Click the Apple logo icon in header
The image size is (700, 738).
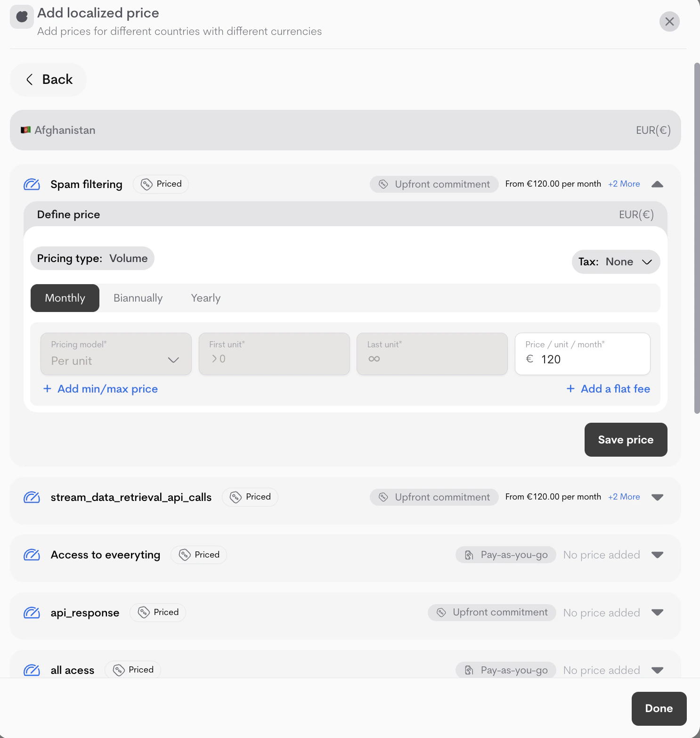[x=22, y=17]
